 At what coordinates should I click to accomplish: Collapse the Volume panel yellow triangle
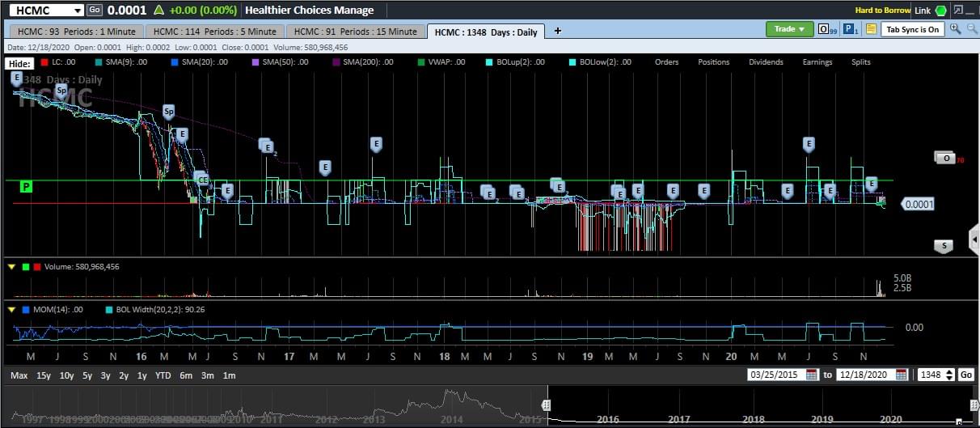coord(11,266)
